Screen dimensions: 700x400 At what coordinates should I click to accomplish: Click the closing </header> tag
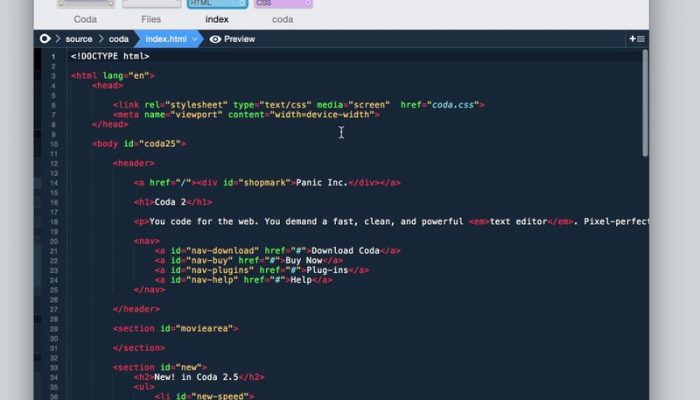pos(136,309)
